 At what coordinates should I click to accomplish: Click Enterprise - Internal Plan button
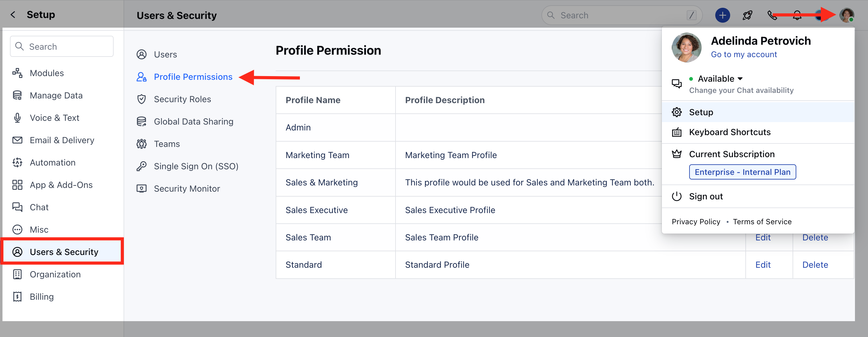pyautogui.click(x=742, y=172)
